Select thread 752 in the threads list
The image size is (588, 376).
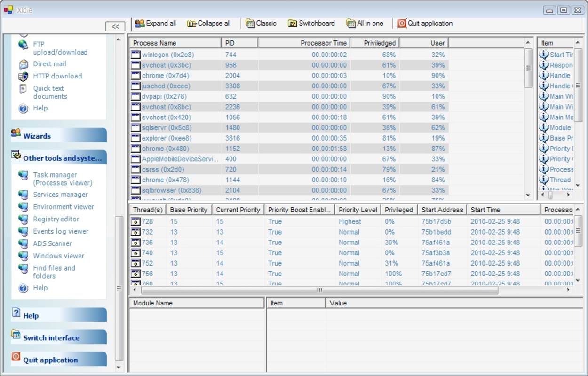tap(352, 263)
